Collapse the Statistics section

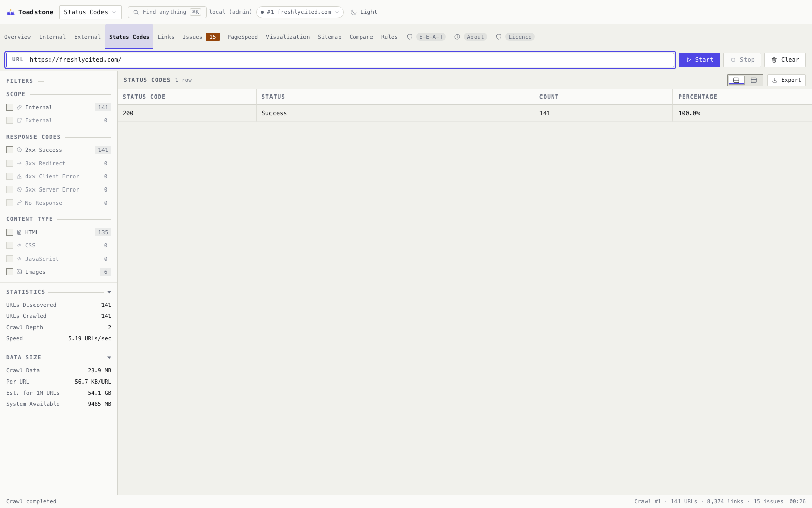pyautogui.click(x=109, y=292)
